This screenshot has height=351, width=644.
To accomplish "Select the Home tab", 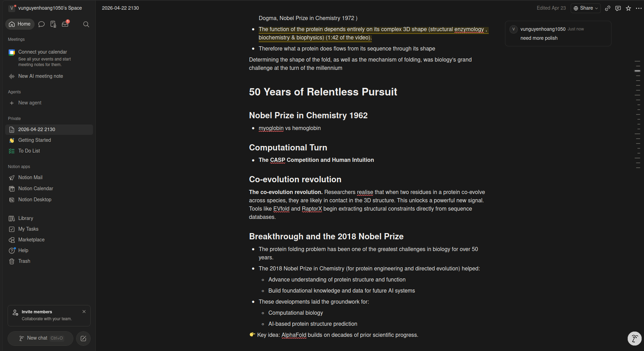I will coord(20,24).
